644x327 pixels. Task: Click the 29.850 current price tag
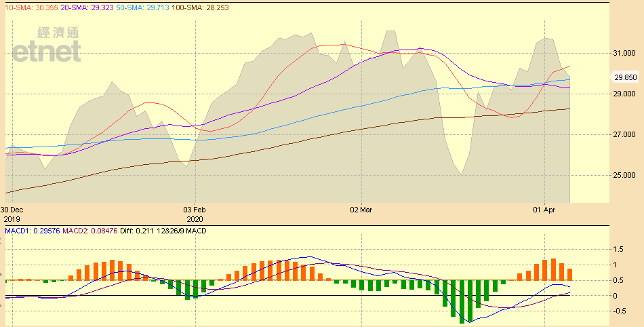coord(626,77)
